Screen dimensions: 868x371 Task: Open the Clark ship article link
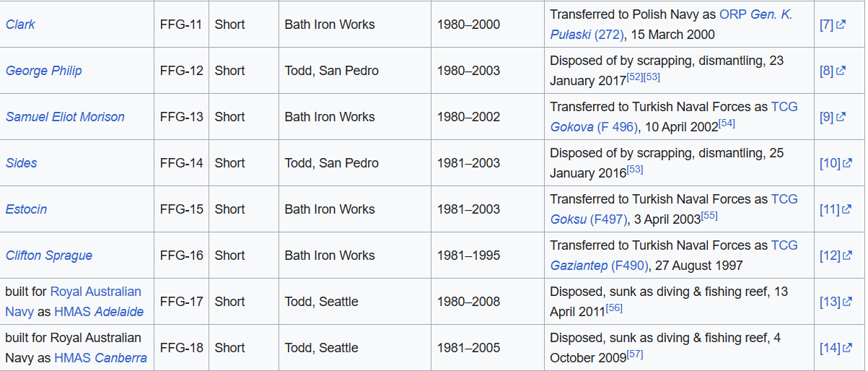coord(20,25)
